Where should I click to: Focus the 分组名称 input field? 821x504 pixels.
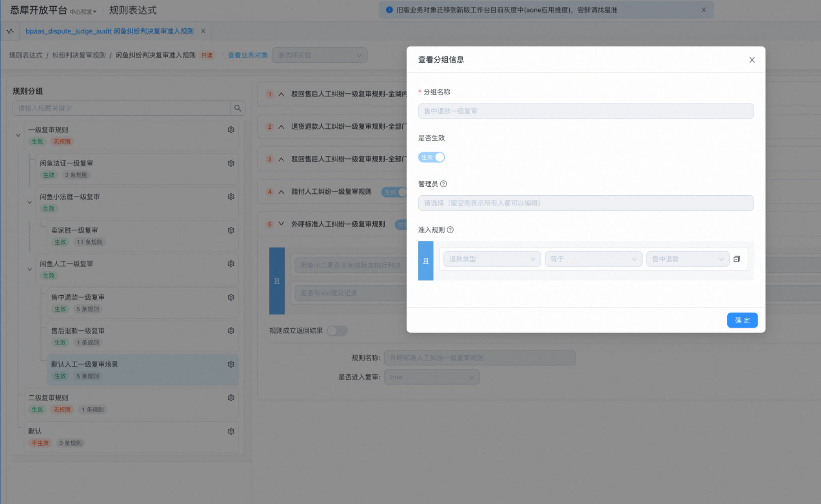point(586,111)
